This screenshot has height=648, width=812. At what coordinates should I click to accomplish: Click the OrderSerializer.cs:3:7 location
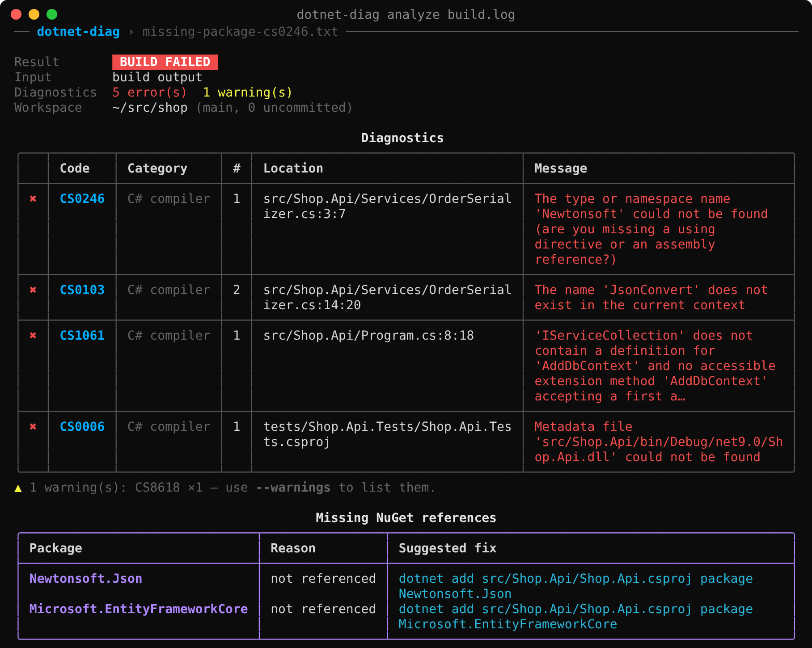[x=387, y=206]
